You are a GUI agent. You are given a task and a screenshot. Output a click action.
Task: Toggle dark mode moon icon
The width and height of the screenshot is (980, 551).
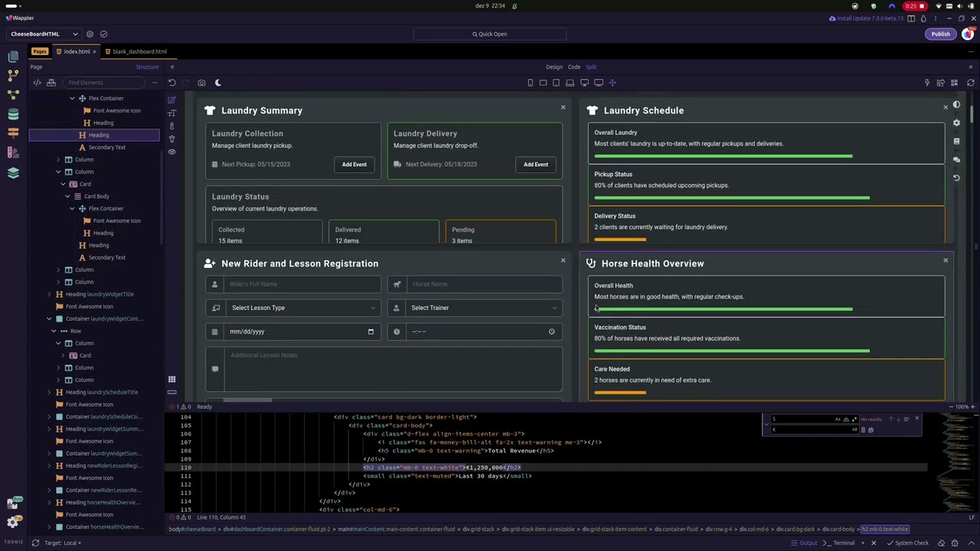point(217,83)
